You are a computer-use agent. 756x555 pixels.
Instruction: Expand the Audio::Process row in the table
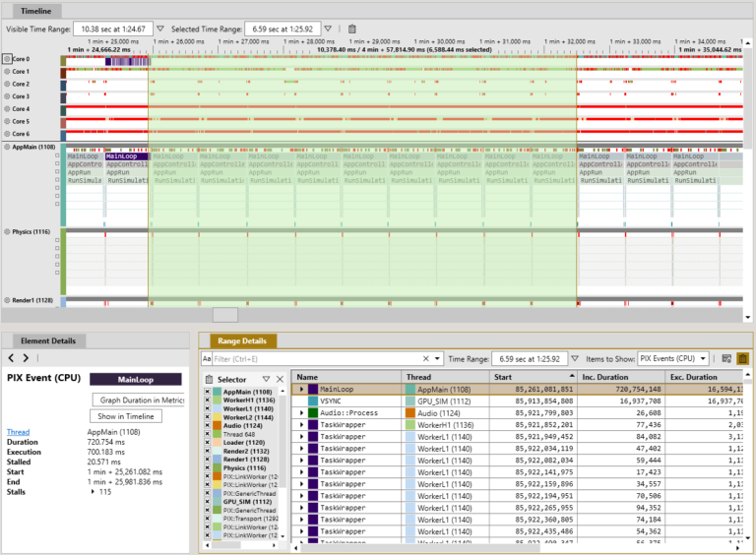tap(302, 414)
